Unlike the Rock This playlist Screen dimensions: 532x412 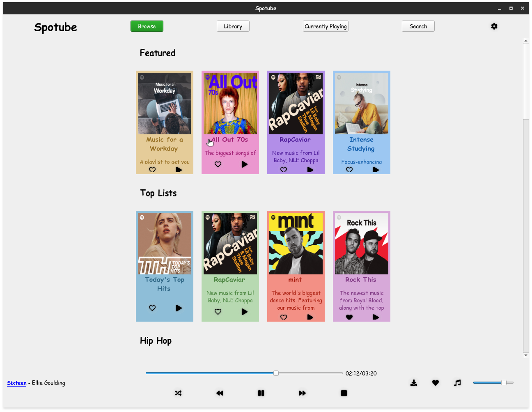click(x=349, y=317)
